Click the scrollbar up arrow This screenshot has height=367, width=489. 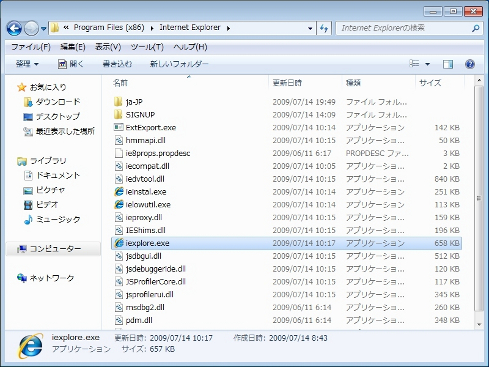[479, 81]
